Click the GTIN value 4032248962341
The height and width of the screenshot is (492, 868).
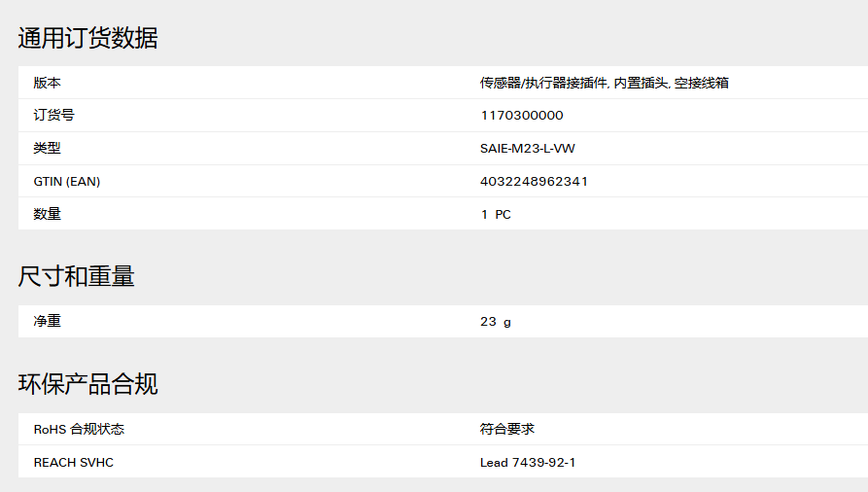pos(534,181)
